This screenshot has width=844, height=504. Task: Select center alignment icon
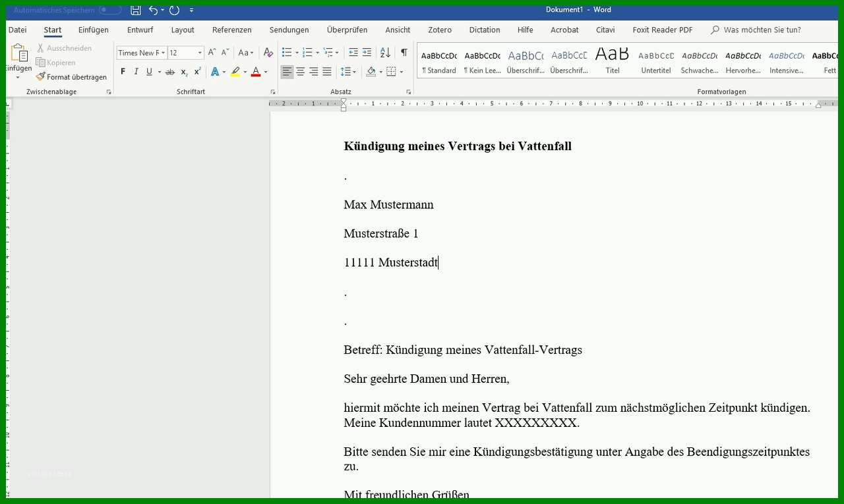(x=300, y=72)
